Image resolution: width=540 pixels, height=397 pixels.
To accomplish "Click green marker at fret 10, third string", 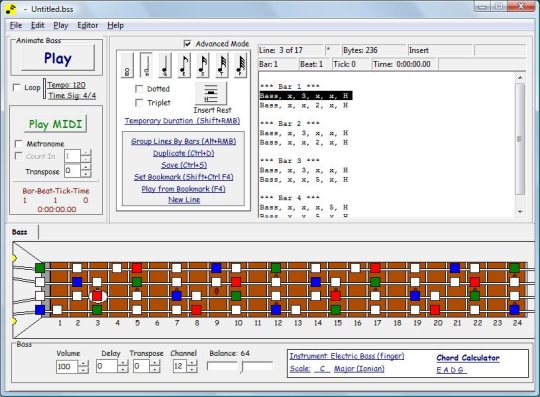I will (236, 296).
